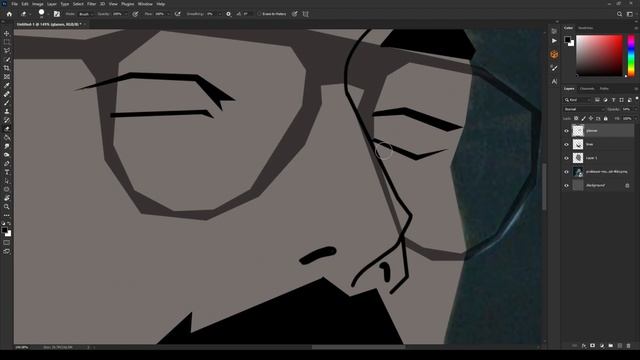Toggle visibility of Layer 1
The height and width of the screenshot is (360, 640).
pyautogui.click(x=566, y=158)
